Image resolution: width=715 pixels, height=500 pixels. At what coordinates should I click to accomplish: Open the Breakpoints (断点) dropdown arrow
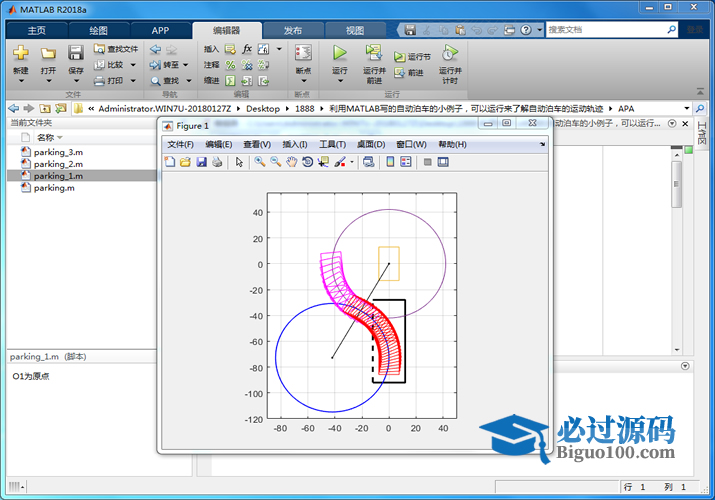[x=303, y=81]
